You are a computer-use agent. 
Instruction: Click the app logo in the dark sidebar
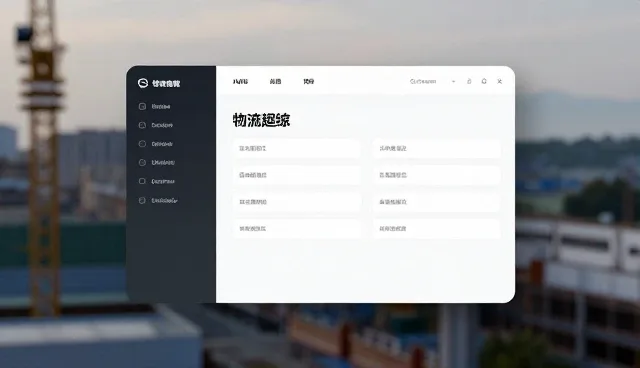[x=142, y=83]
